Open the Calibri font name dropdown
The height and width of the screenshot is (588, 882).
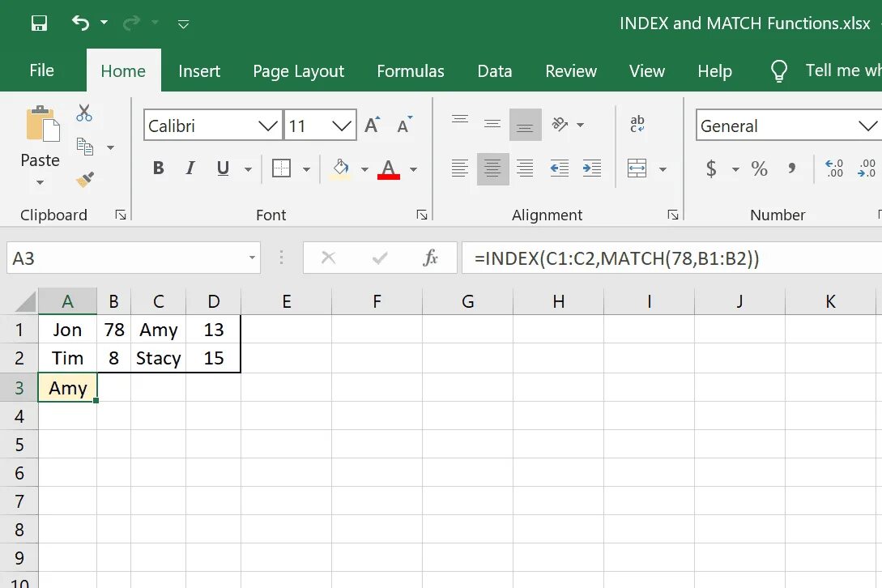pyautogui.click(x=268, y=126)
